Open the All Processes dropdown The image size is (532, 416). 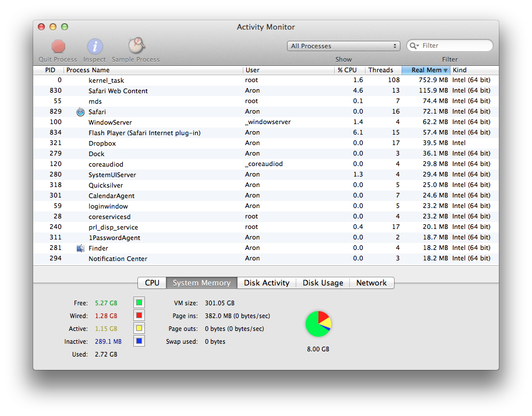point(343,46)
